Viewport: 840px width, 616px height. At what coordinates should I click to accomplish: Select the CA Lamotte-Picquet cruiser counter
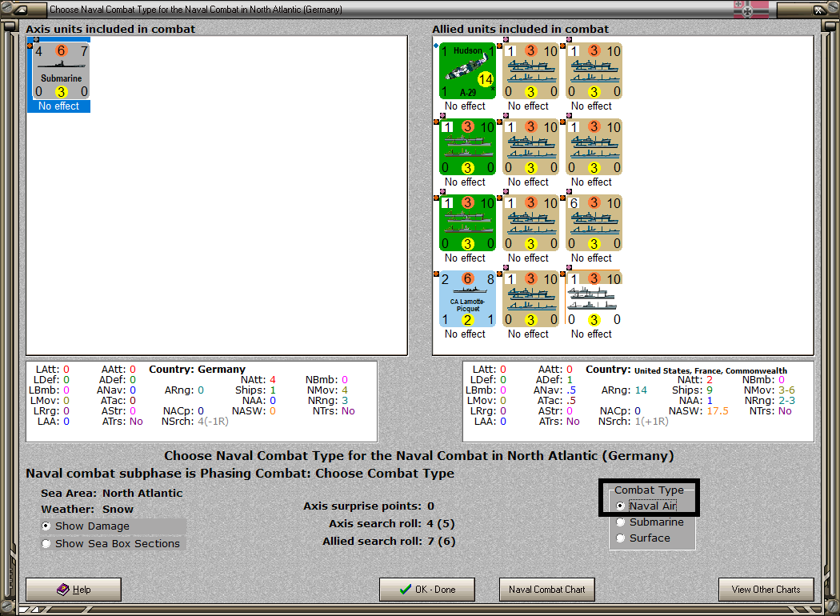[x=468, y=299]
